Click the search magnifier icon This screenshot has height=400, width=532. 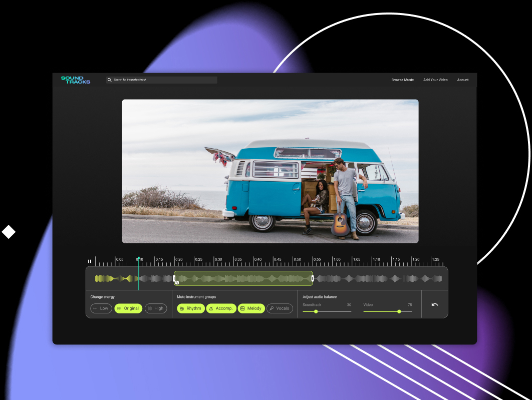pyautogui.click(x=110, y=80)
